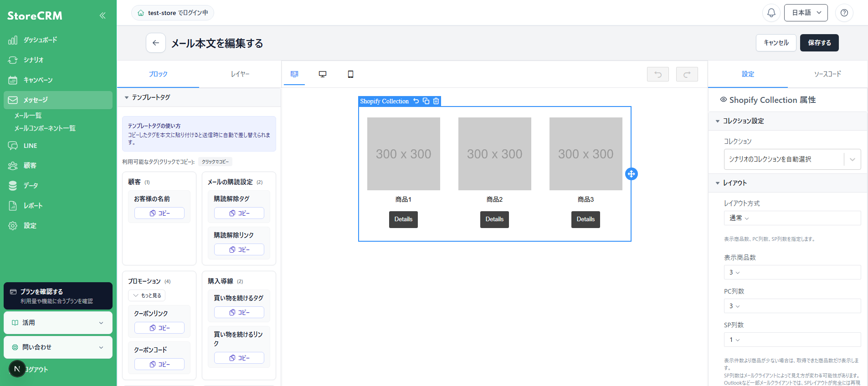Click the redo button
Viewport: 868px width, 386px height.
coord(687,74)
